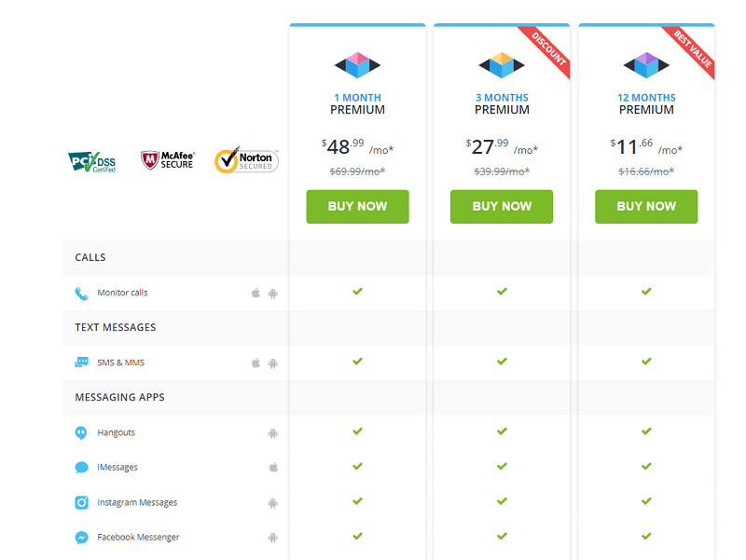Screen dimensions: 746x560
Task: Click the phone icon beside Monitor calls
Action: 81,293
